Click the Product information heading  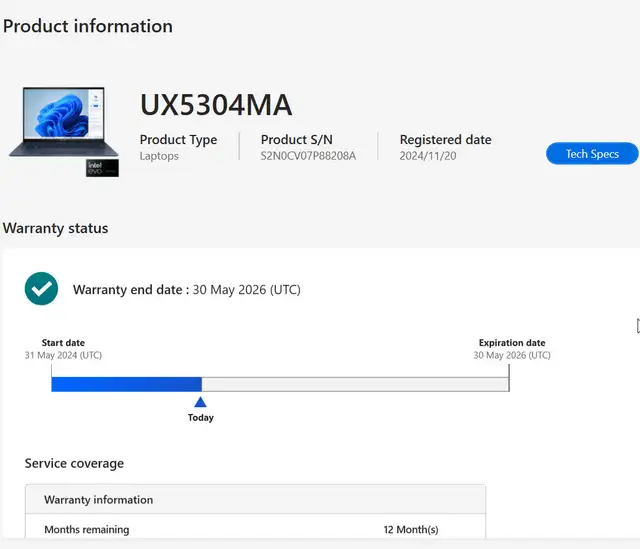(88, 26)
